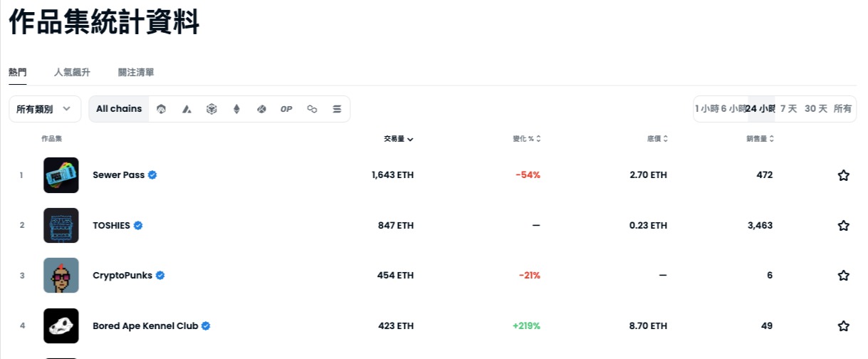Click the 847 ETH volume value
Viewport: 868px width, 359px height.
point(396,226)
